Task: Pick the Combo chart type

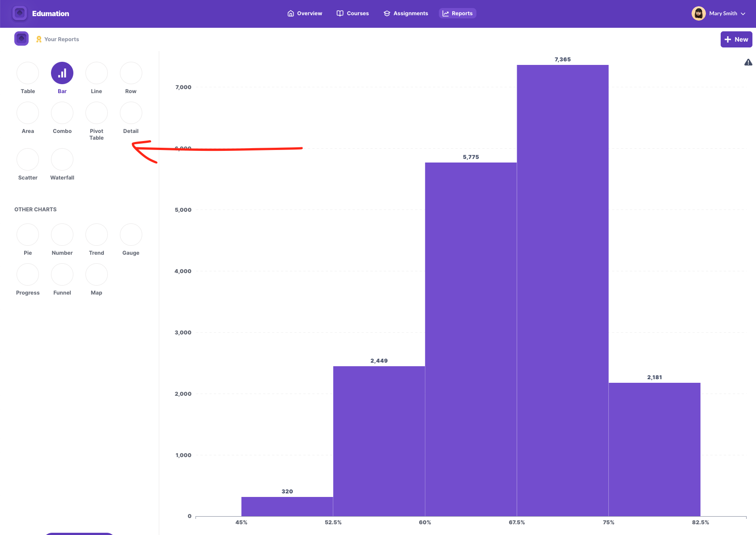Action: 62,113
